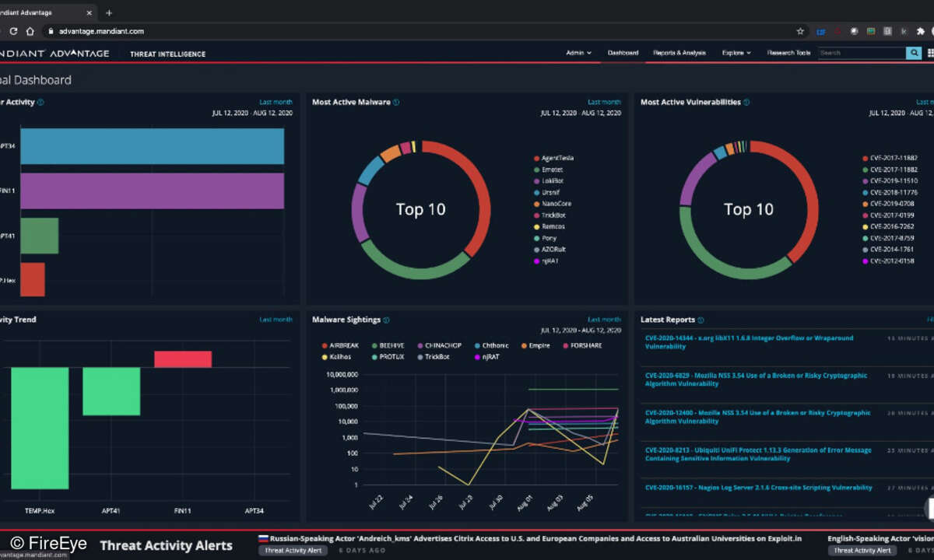Open Reports & Analysis nav item
This screenshot has width=934, height=560.
679,53
